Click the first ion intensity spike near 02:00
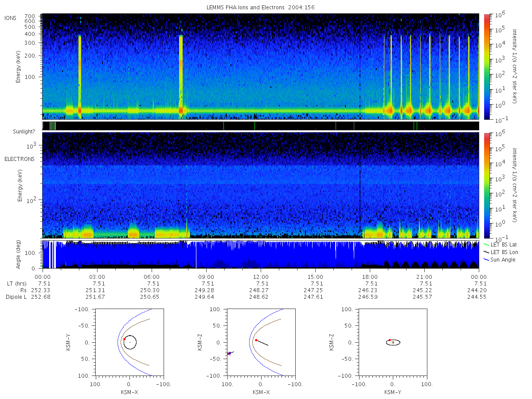The image size is (532, 399). 80,75
